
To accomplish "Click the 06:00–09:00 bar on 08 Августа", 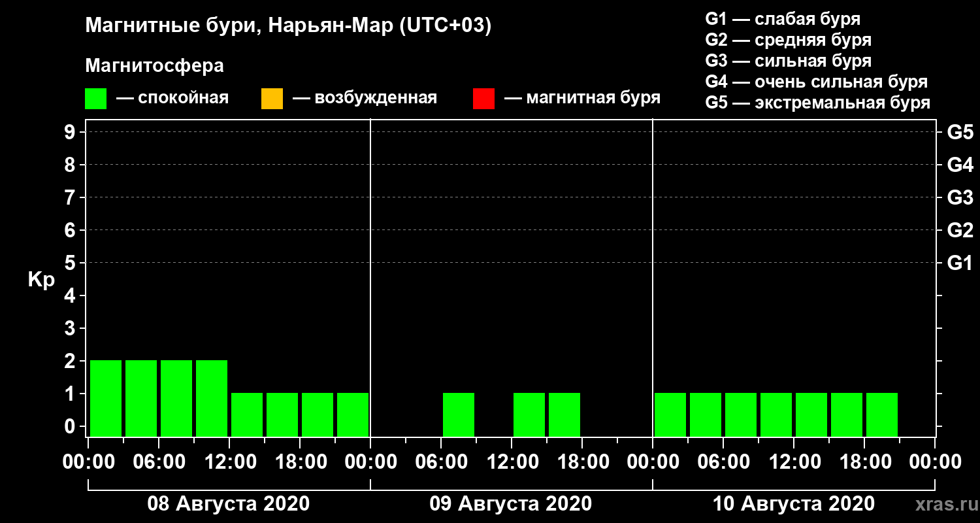I will pyautogui.click(x=176, y=398).
